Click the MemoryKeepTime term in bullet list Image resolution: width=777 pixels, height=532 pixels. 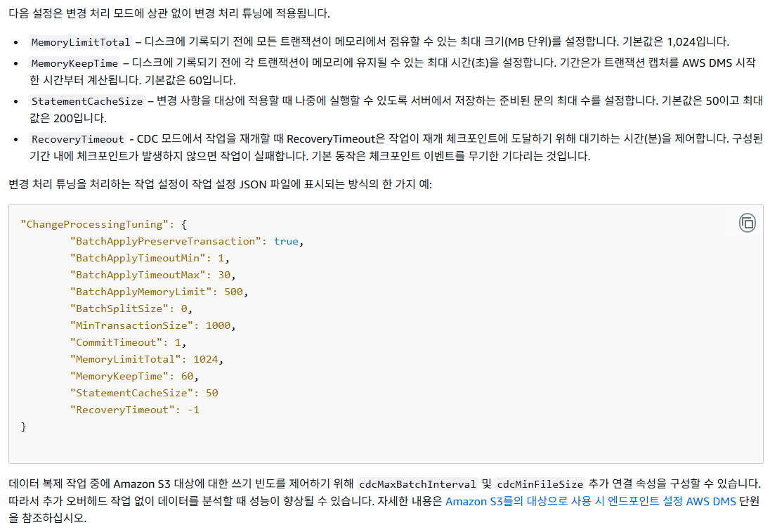coord(74,63)
